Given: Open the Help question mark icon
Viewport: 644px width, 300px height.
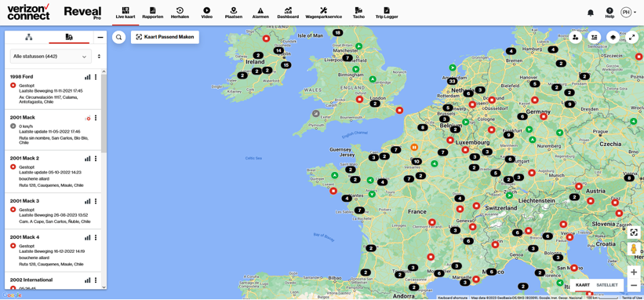Looking at the screenshot, I should [x=609, y=13].
